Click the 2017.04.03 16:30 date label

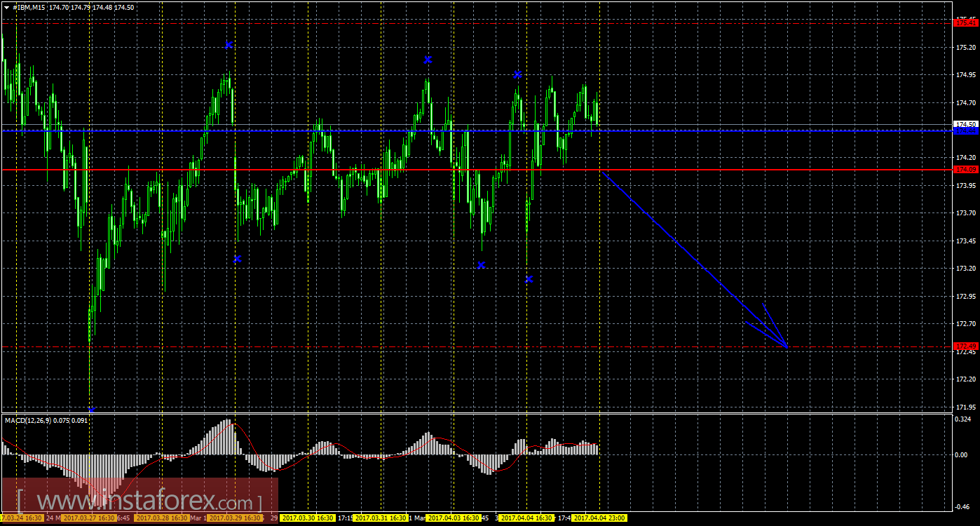[454, 518]
